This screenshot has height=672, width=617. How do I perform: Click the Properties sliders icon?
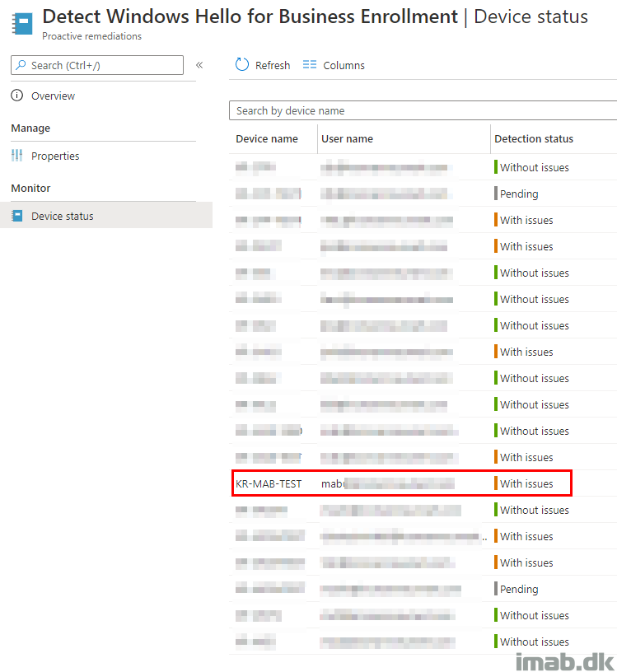click(16, 155)
